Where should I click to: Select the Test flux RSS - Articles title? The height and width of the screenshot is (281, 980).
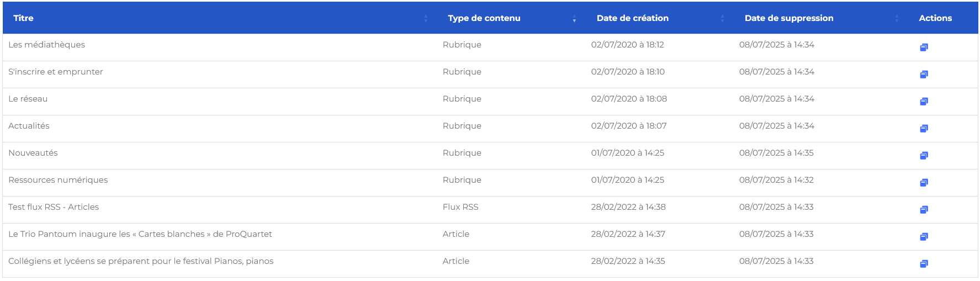(x=54, y=207)
